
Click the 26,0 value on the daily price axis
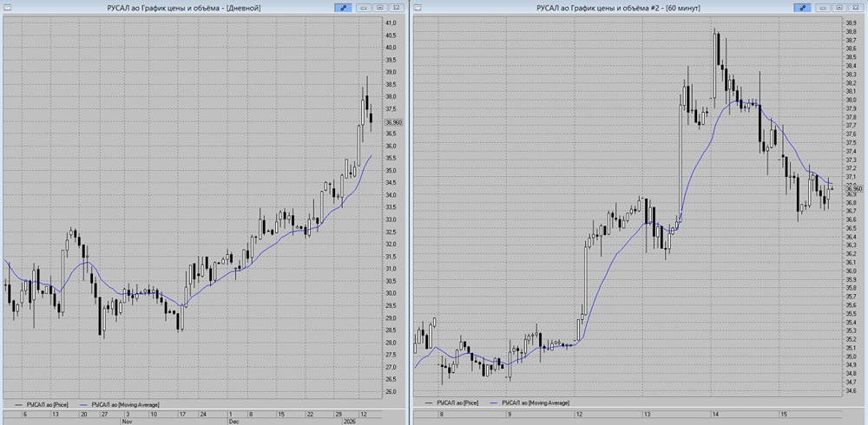(x=391, y=392)
